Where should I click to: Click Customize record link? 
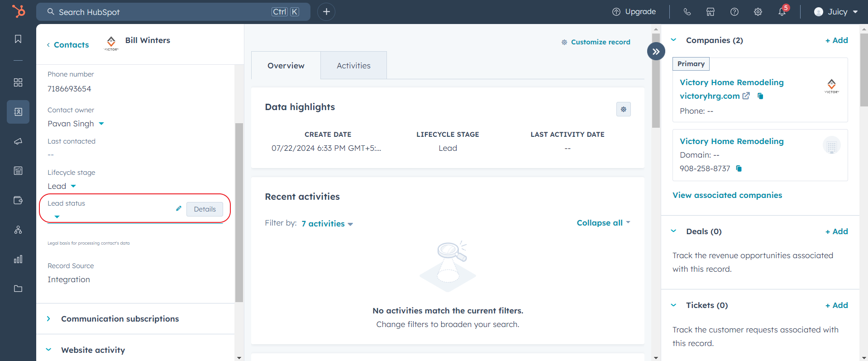pos(596,42)
